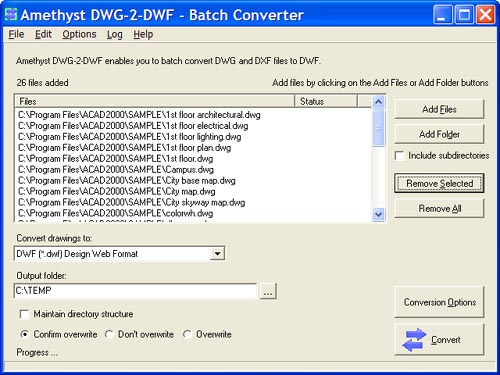The height and width of the screenshot is (375, 500).
Task: Browse for output folder with ellipsis button
Action: (x=268, y=291)
